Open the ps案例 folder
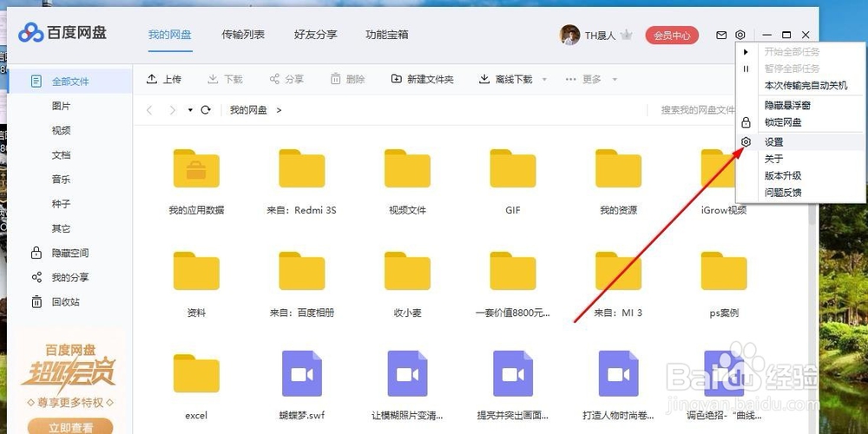This screenshot has height=434, width=868. coord(724,271)
